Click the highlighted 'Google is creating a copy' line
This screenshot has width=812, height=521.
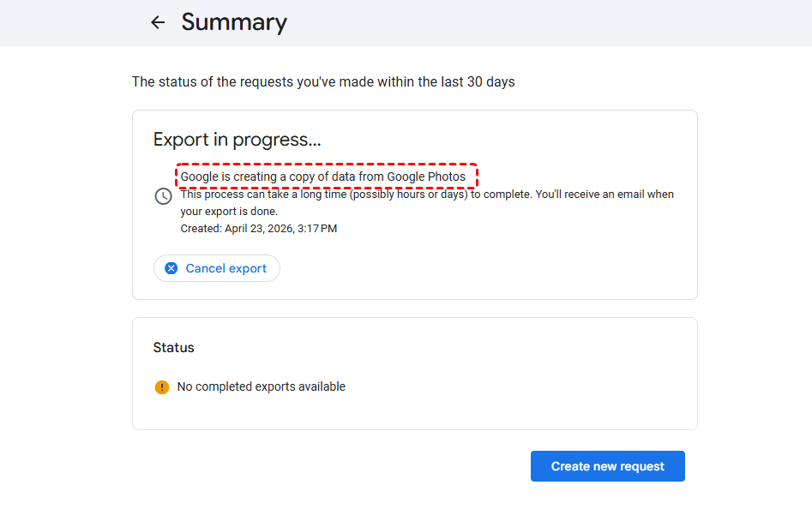[322, 177]
